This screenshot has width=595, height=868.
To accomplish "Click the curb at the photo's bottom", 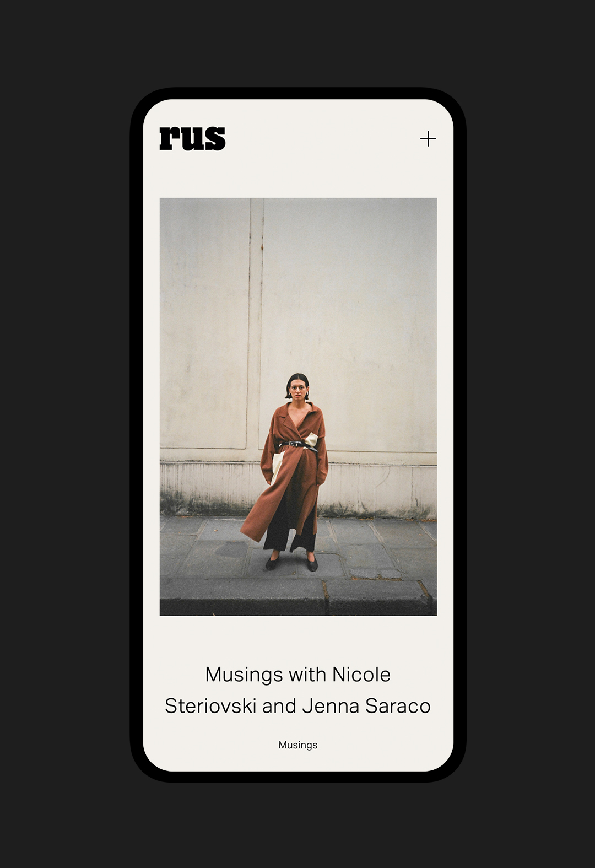I will pos(298,598).
